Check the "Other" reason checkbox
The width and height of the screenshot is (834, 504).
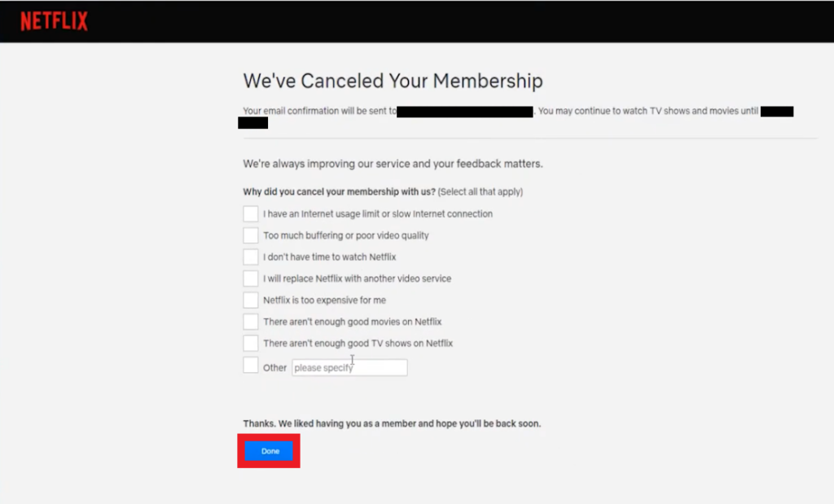pyautogui.click(x=251, y=365)
